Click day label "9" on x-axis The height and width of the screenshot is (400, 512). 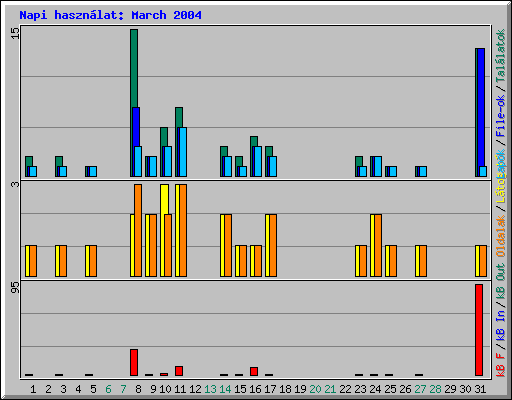click(153, 389)
